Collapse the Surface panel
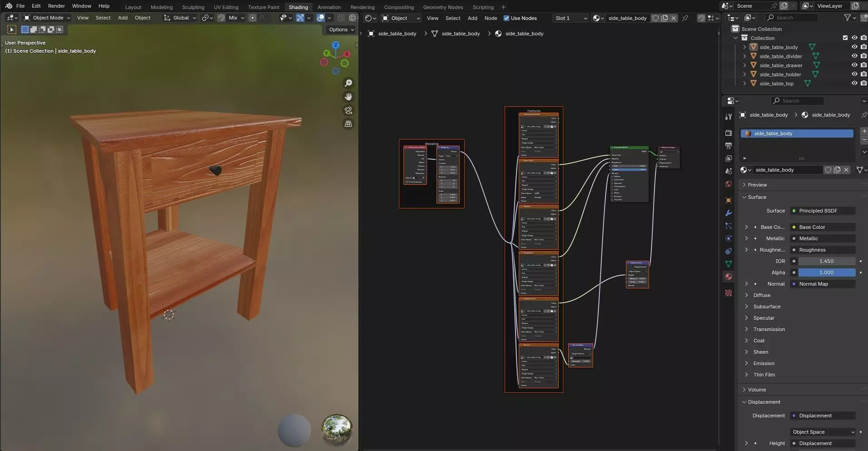 [x=757, y=197]
